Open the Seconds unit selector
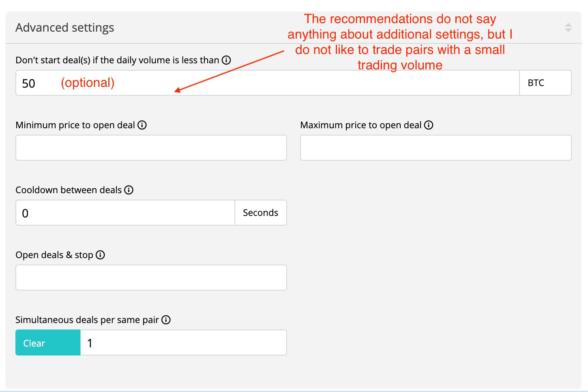This screenshot has width=588, height=392. tap(260, 213)
